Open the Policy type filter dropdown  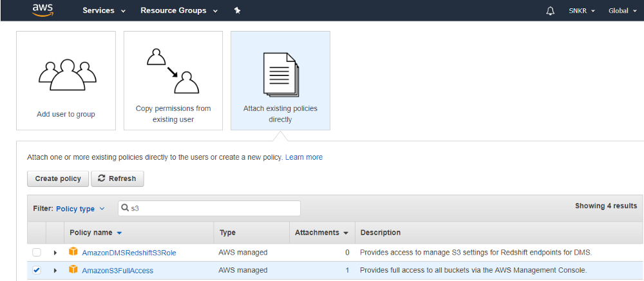coord(80,209)
